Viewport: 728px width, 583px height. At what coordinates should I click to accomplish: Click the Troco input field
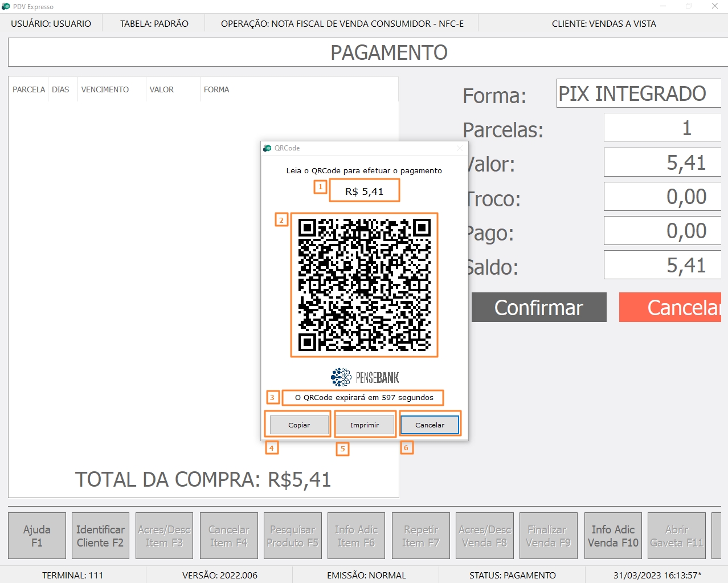click(x=662, y=197)
